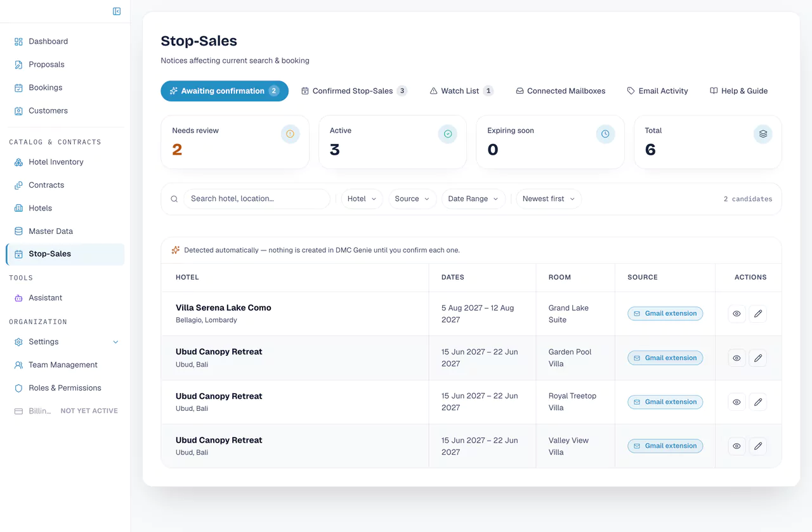Click the Expiring soon clock icon
Viewport: 812px width, 532px height.
(x=605, y=134)
